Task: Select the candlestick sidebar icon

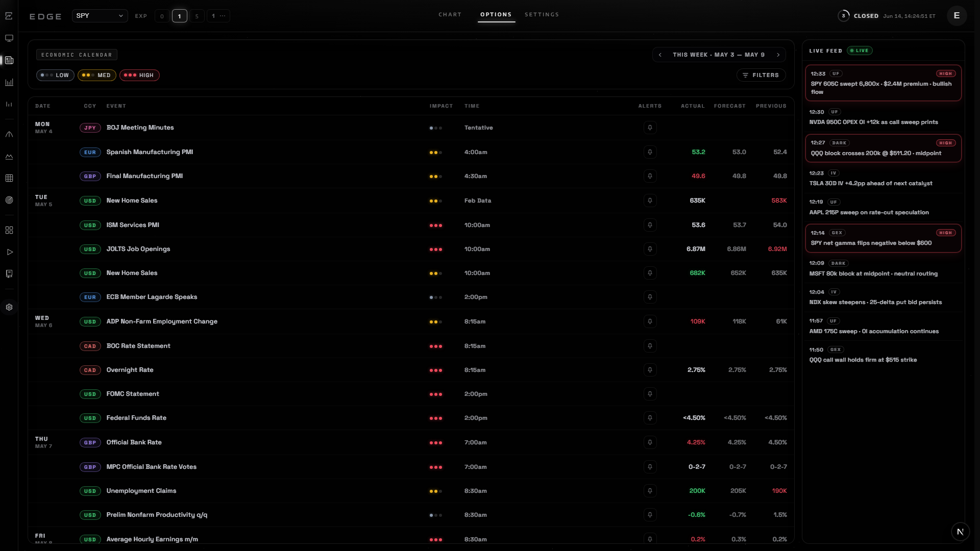Action: [9, 104]
